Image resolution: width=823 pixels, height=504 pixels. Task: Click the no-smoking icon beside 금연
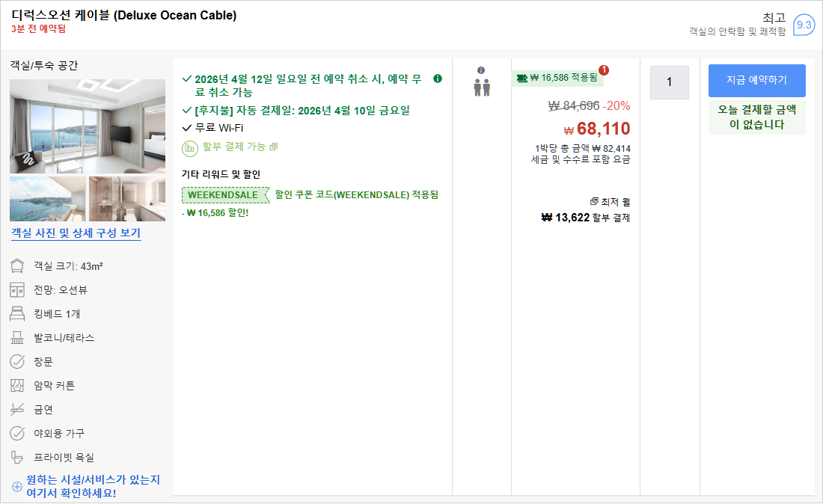pos(17,409)
